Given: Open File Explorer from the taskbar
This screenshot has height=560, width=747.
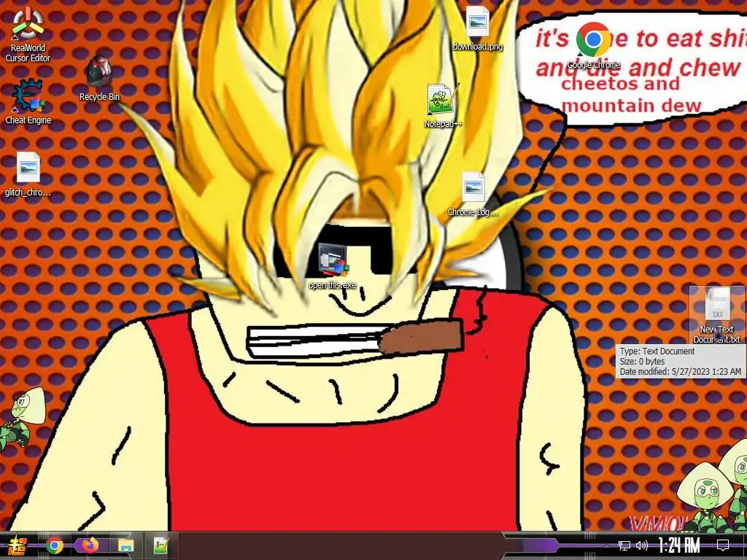Looking at the screenshot, I should (x=125, y=545).
